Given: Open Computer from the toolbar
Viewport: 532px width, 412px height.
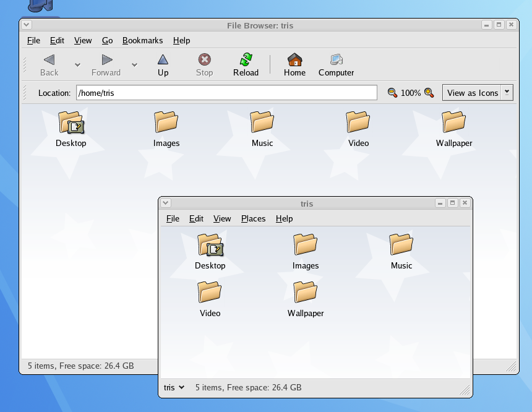Looking at the screenshot, I should click(337, 65).
